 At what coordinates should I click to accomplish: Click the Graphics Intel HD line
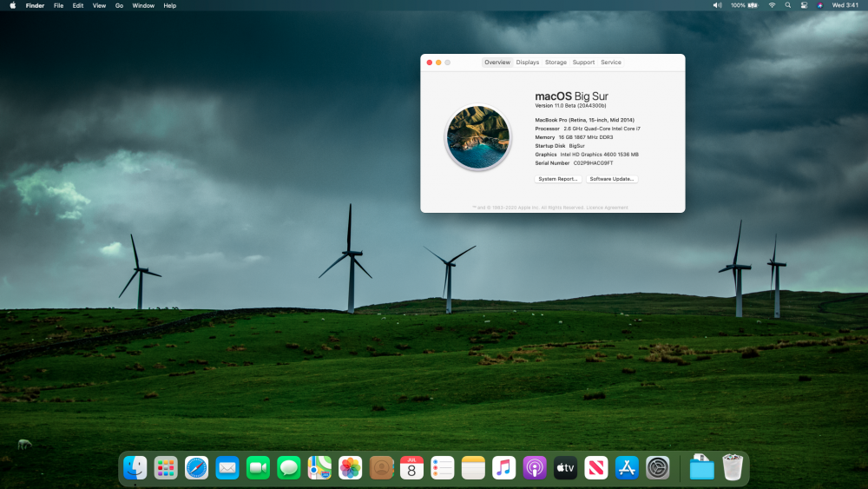pos(586,155)
